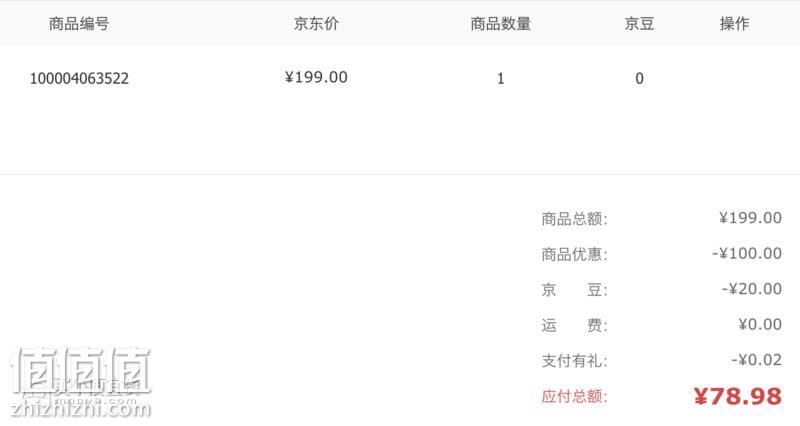
Task: Click the 商品总额 label
Action: click(x=574, y=219)
